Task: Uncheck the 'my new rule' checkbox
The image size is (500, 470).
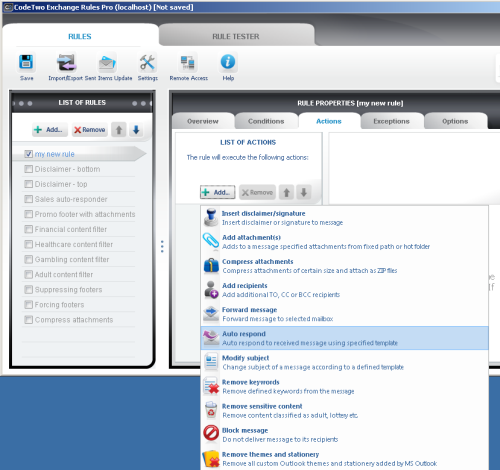Action: pos(28,154)
